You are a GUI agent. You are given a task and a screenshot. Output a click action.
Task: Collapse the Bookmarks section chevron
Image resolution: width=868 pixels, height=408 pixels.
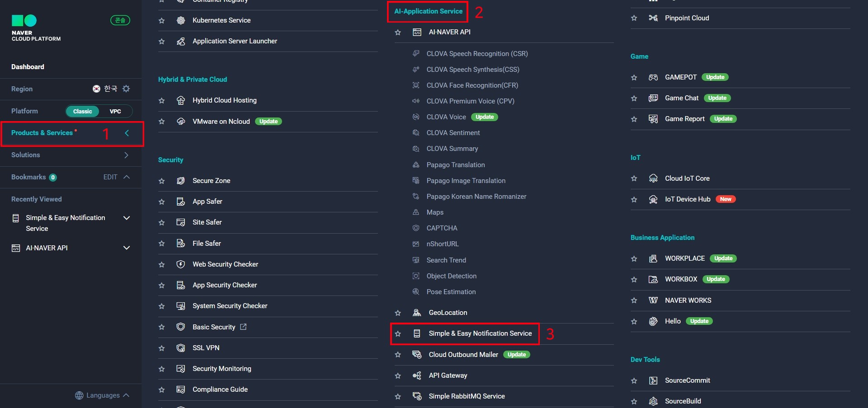[x=127, y=177]
